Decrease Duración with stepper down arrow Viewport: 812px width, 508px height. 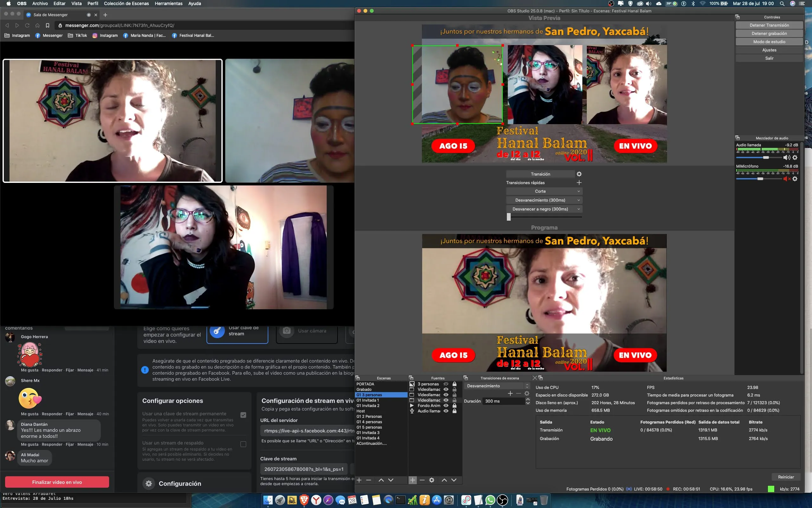point(527,403)
